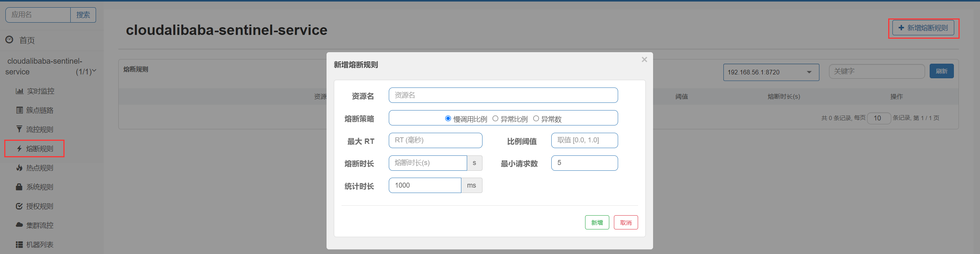Click the lock icon for 系统规则

tap(19, 187)
